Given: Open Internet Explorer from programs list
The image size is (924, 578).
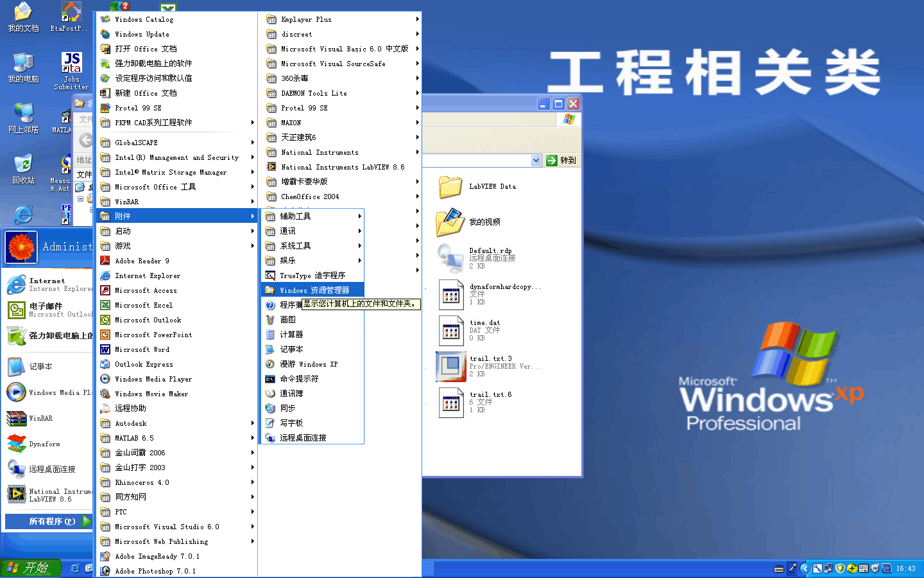Looking at the screenshot, I should coord(177,276).
